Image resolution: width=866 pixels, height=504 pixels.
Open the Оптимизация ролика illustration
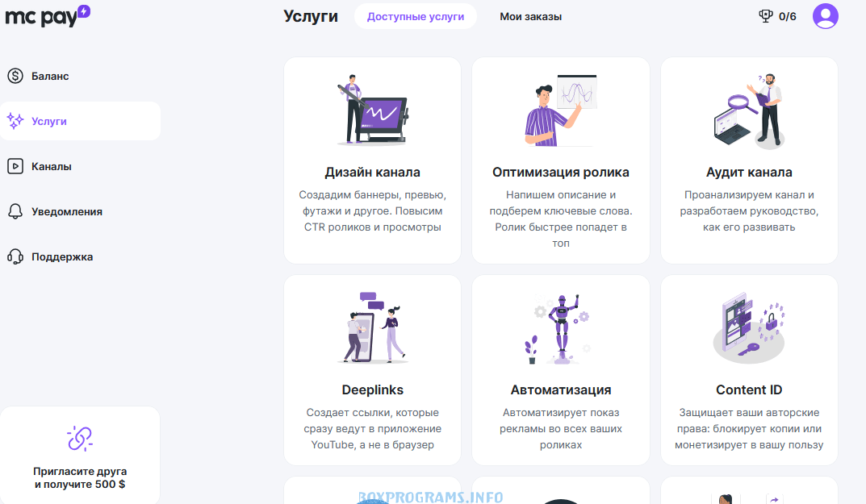click(x=561, y=110)
